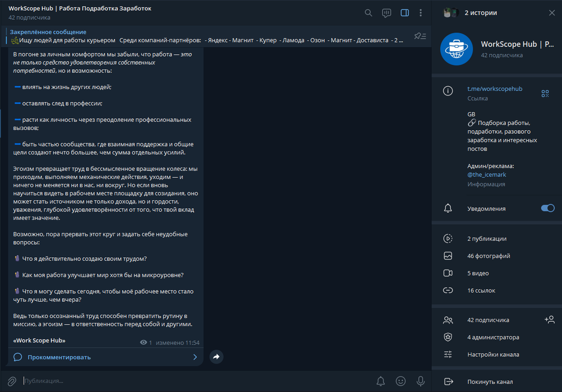Toggle the Уведомления notifications switch

(547, 208)
